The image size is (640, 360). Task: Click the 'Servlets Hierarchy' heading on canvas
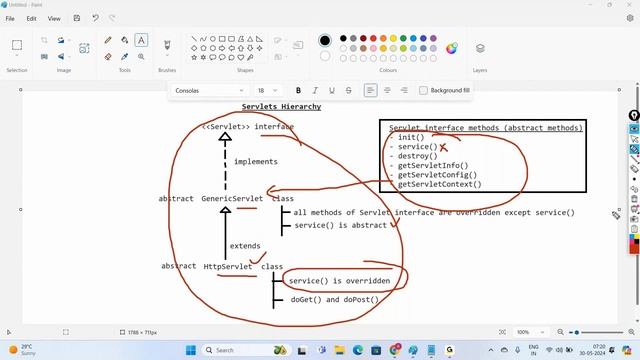[281, 107]
